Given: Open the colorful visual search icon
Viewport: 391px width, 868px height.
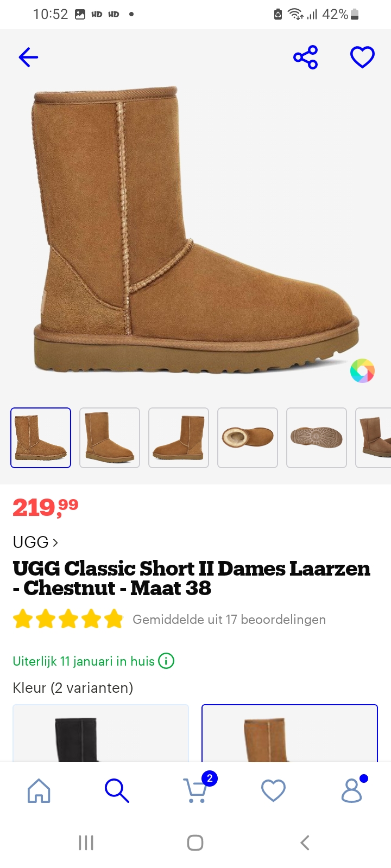Looking at the screenshot, I should pos(362,371).
